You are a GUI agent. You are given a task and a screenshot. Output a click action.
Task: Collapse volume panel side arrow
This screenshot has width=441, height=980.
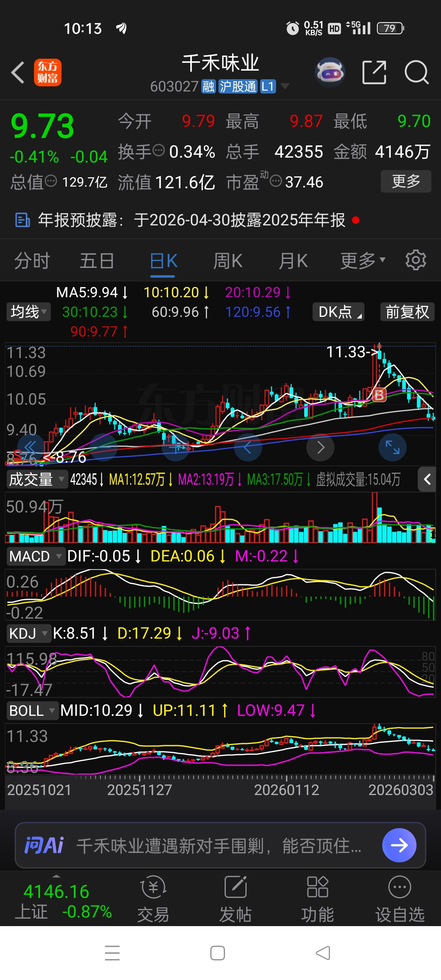[427, 479]
